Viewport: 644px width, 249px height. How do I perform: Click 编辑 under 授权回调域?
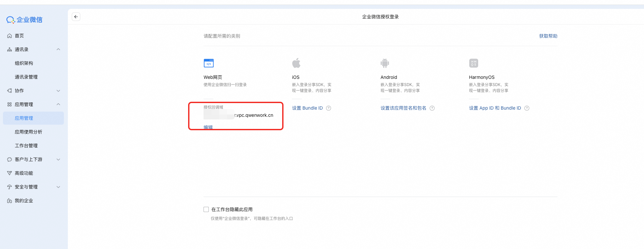point(208,127)
